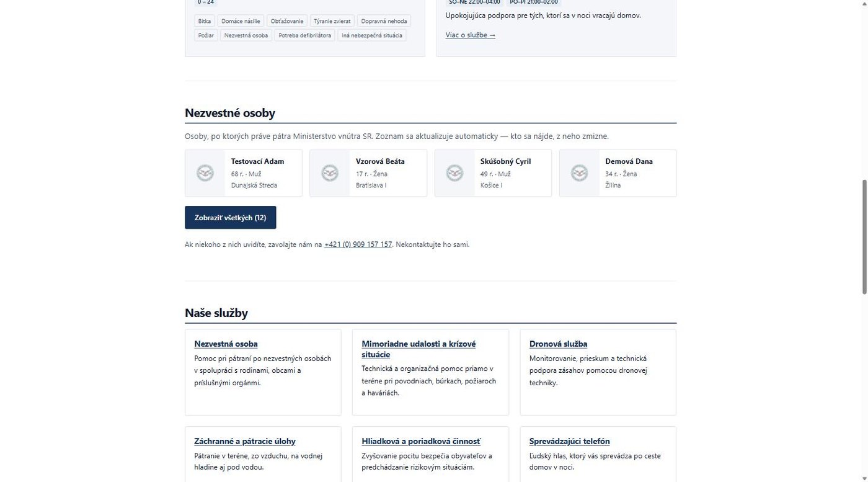Open Záchranné a pátracie úlohy link
The width and height of the screenshot is (868, 482).
(245, 441)
